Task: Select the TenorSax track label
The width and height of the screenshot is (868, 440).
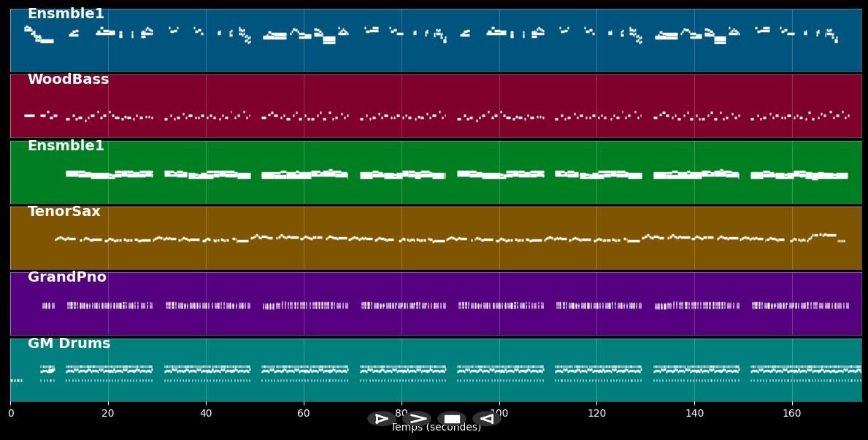Action: [x=64, y=212]
